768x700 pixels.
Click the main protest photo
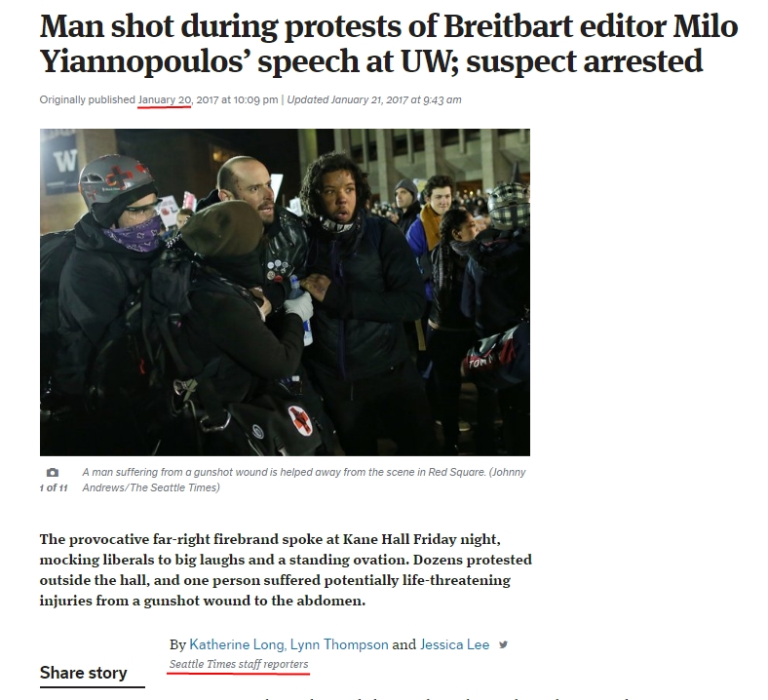click(285, 292)
